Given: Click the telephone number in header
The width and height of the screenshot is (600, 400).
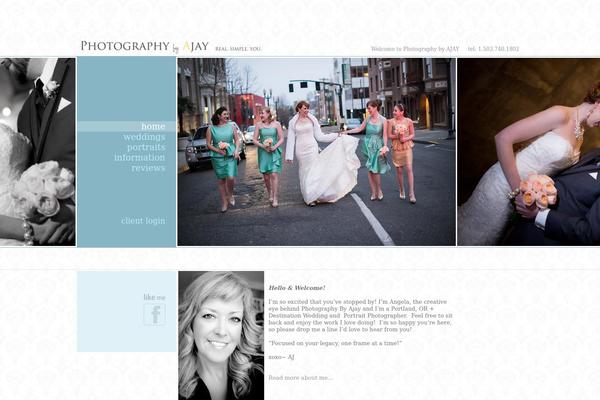Looking at the screenshot, I should 494,49.
